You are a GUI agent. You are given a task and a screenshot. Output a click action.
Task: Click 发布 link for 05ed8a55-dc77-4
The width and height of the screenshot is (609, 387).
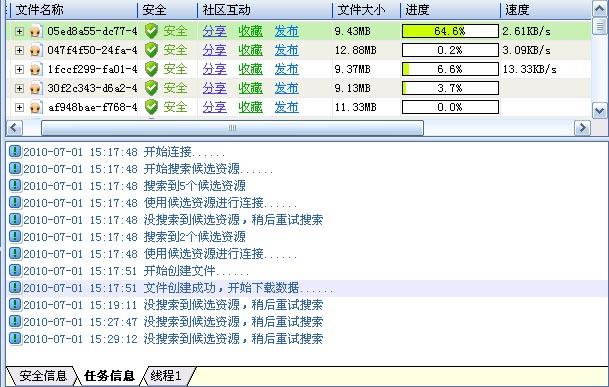[286, 31]
